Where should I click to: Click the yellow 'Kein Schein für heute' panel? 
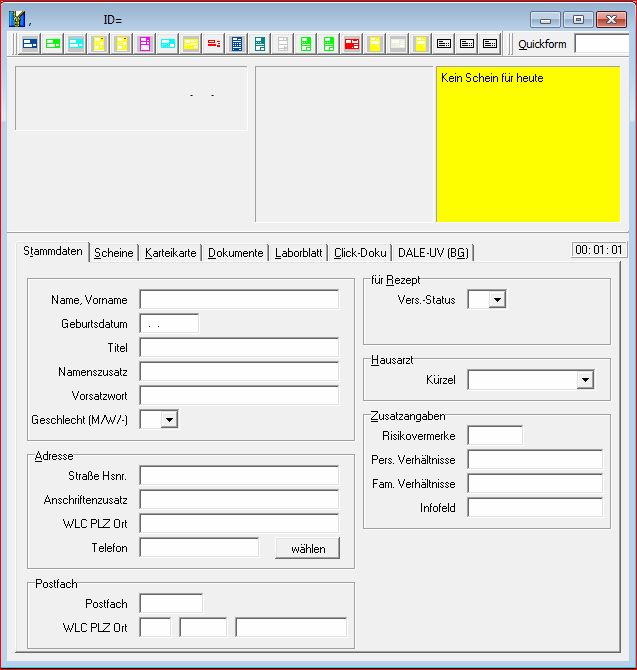coord(527,144)
